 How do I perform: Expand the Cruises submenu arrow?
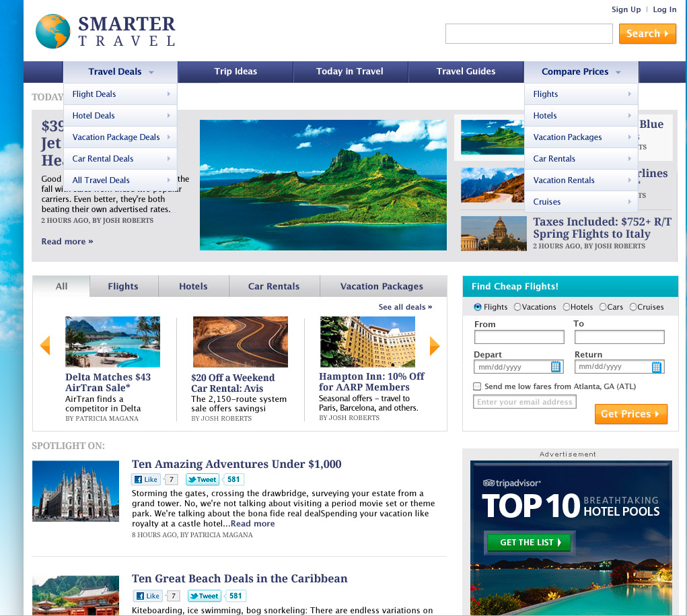tap(630, 201)
